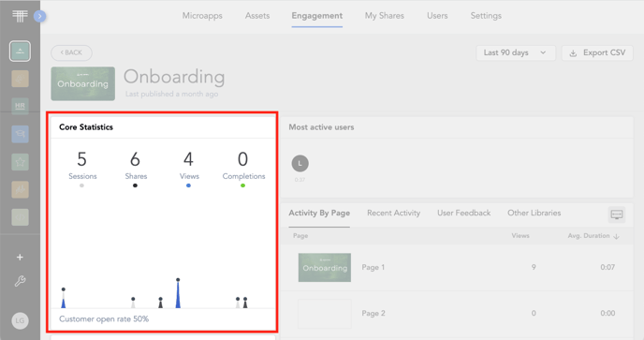
Task: Click the Core Statistics heading
Action: (x=86, y=127)
